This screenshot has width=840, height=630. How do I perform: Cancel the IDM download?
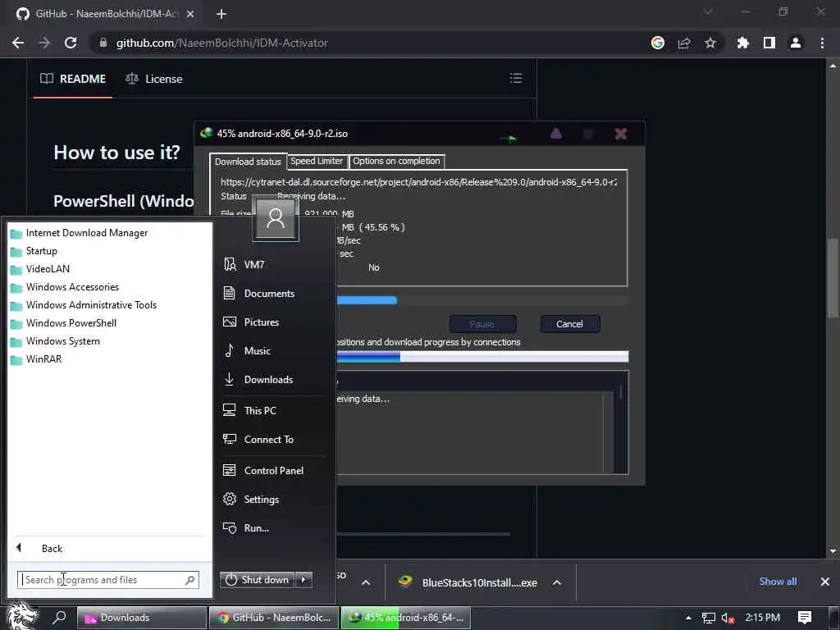[x=569, y=323]
